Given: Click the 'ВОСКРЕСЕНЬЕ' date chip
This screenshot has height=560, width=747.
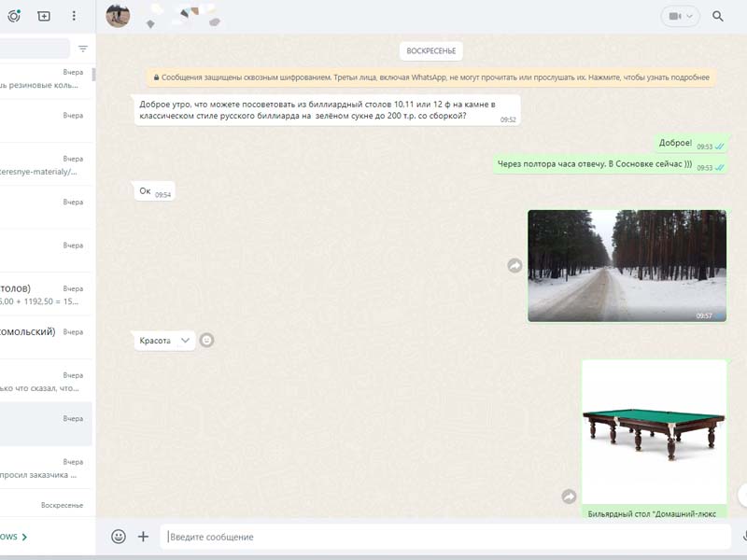Looking at the screenshot, I should tap(431, 51).
